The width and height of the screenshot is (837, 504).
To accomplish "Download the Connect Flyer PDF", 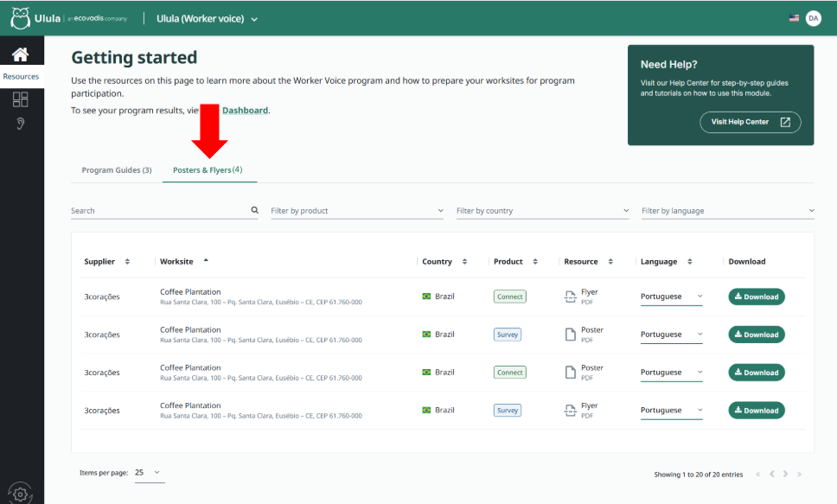I will pos(757,297).
